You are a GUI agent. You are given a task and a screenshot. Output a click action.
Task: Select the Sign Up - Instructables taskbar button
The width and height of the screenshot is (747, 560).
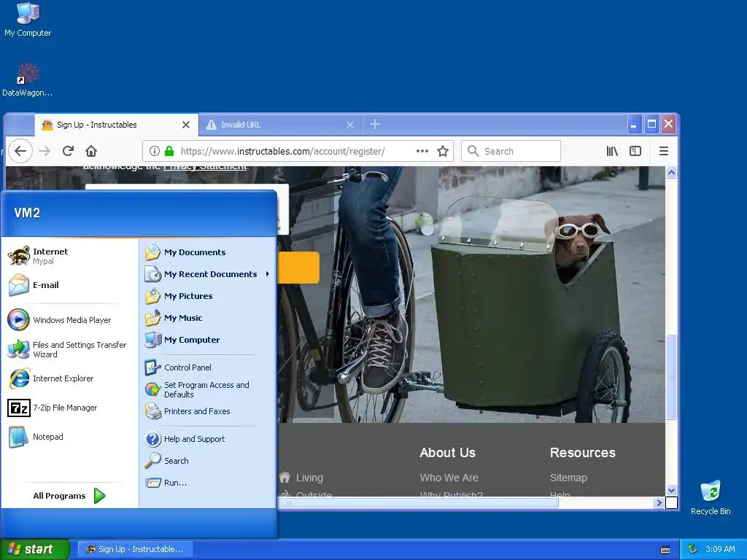[x=134, y=550]
